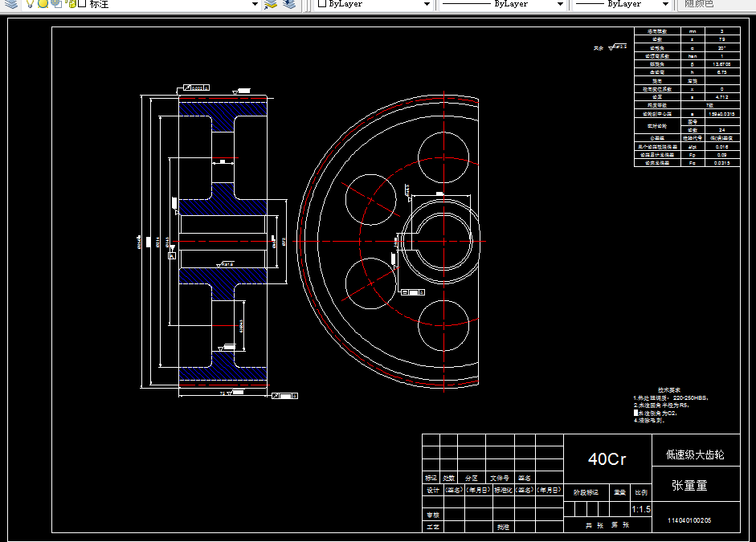Viewport: 756px width, 542px height.
Task: Select mating gear tooth count 24
Action: click(x=721, y=130)
